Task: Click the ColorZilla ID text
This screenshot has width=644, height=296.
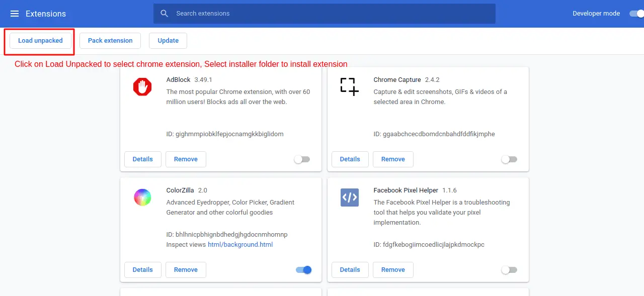Action: point(227,235)
